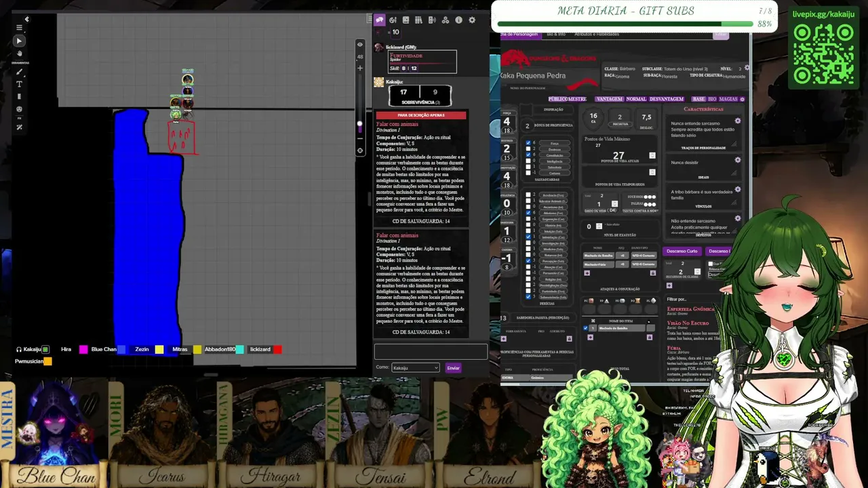The image size is (868, 488).
Task: Click the Furtividade Spider roll card
Action: 422,62
